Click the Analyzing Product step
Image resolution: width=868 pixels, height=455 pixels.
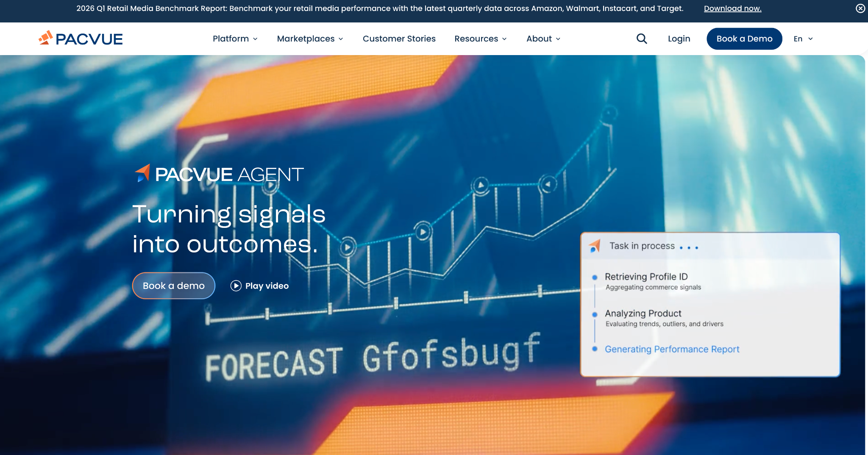(x=643, y=314)
